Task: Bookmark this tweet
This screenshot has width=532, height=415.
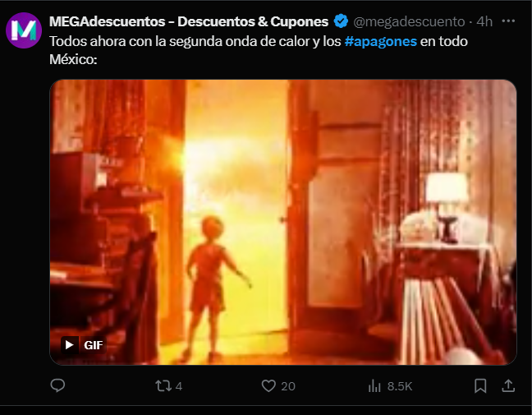Action: (x=480, y=385)
